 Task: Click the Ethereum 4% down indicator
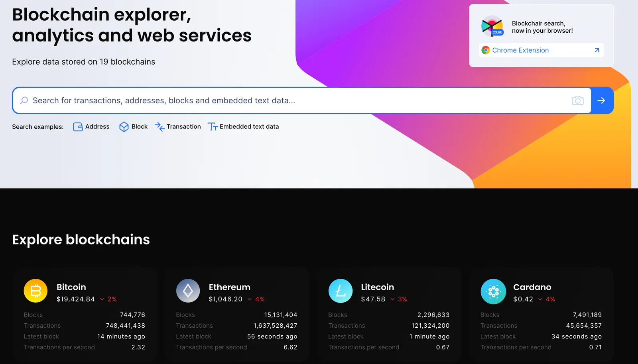point(256,299)
